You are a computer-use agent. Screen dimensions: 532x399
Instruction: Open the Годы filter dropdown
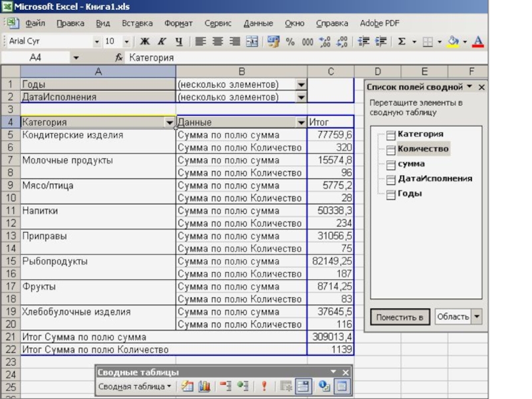pos(301,85)
